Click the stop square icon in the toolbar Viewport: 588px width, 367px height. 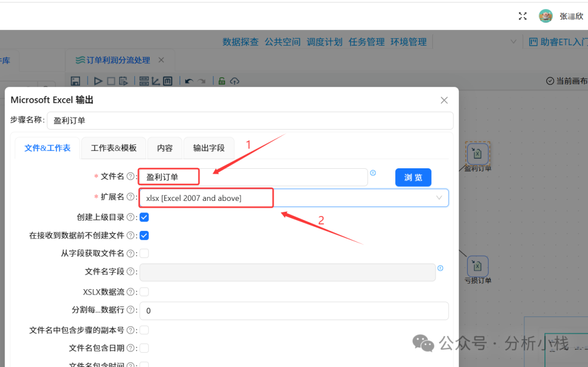click(111, 81)
